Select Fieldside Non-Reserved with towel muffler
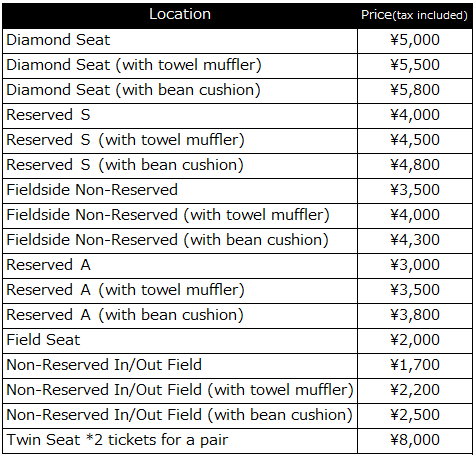This screenshot has width=475, height=458. 237,215
